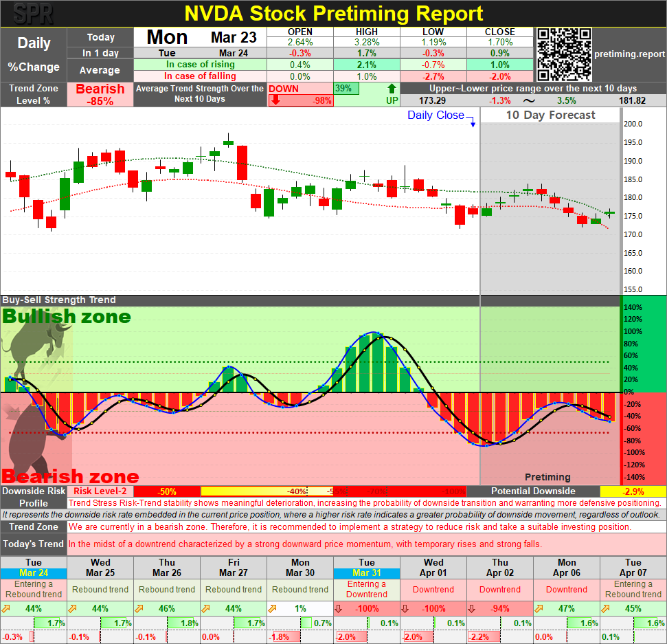Select the Fri Mar 27 forecast column header
Screen dimensions: 667x644
tap(234, 568)
